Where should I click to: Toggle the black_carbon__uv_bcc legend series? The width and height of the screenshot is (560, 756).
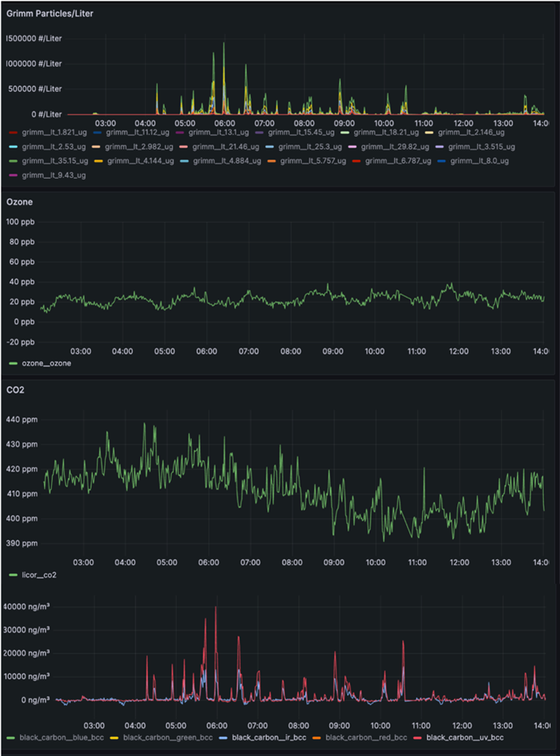click(465, 736)
